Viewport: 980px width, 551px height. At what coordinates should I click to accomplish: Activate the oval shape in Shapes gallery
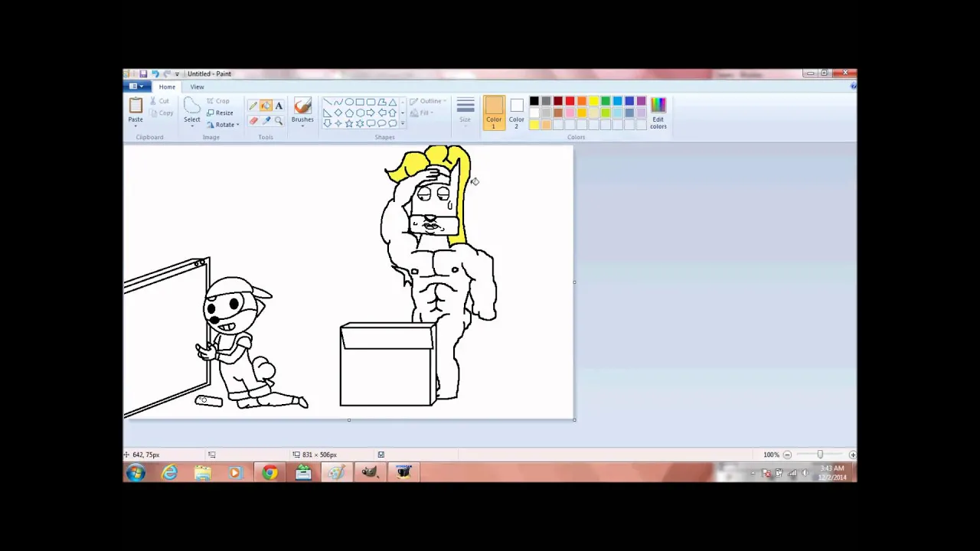349,102
